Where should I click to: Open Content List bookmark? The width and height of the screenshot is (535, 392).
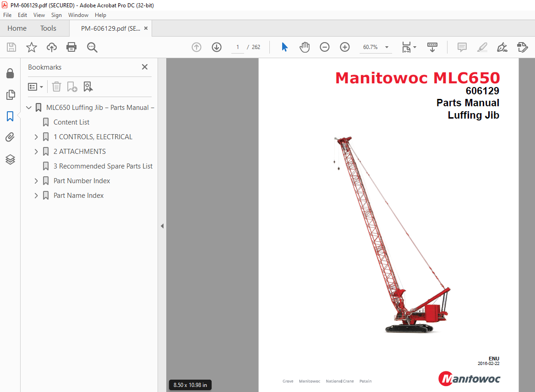pos(71,122)
